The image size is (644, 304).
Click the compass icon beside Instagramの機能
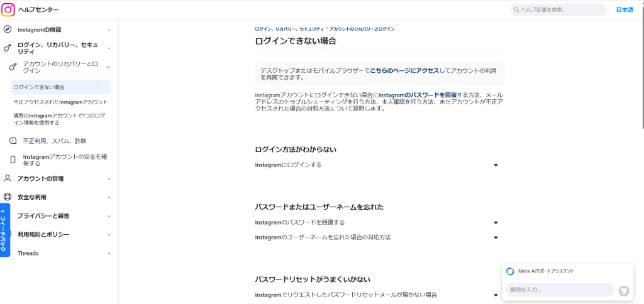click(x=8, y=30)
